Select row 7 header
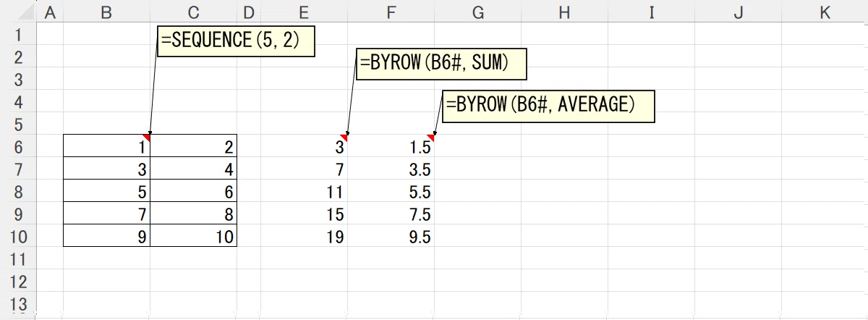Image resolution: width=868 pixels, height=320 pixels. [18, 169]
